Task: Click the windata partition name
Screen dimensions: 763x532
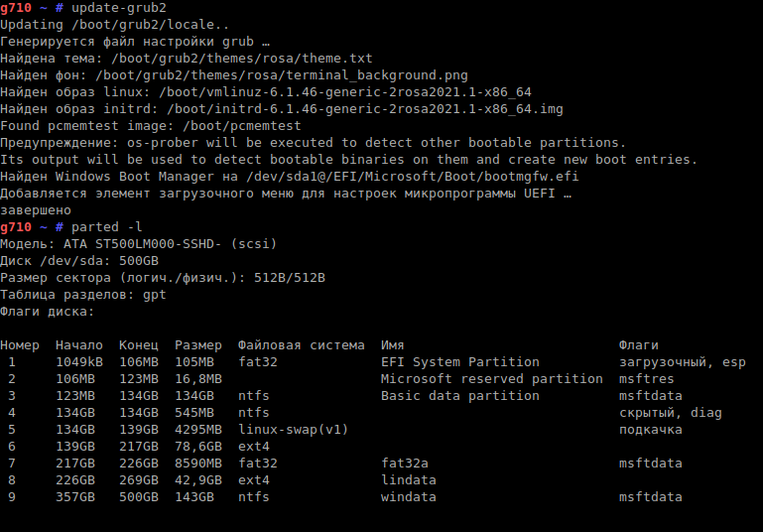Action: 409,497
